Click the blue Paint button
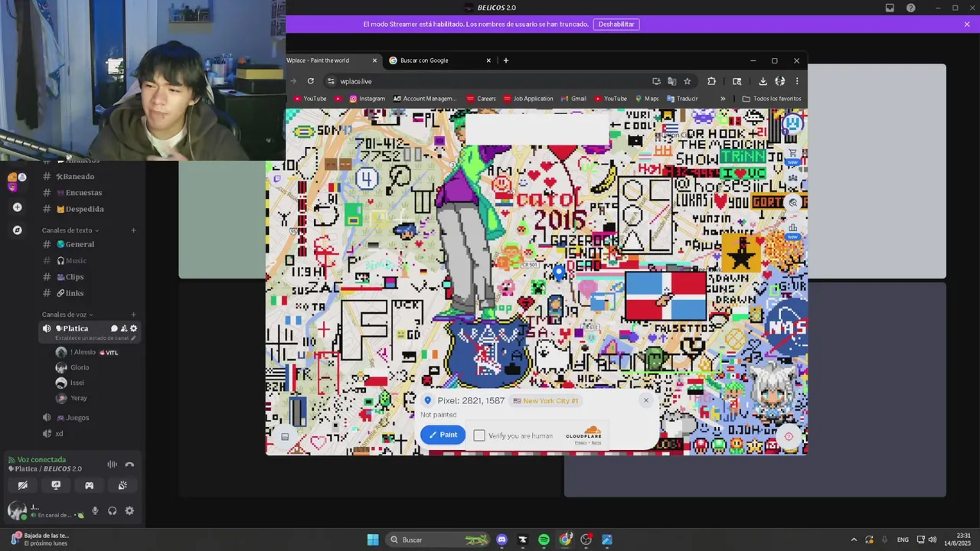This screenshot has width=980, height=551. 443,435
